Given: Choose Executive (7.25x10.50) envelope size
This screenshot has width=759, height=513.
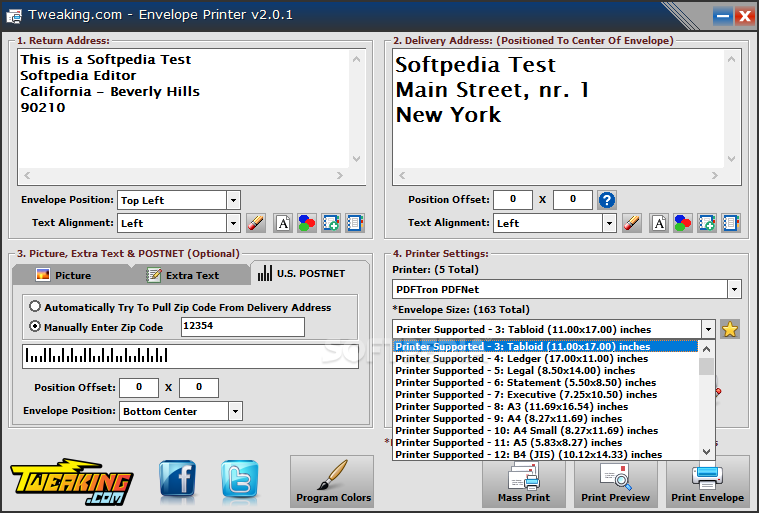Looking at the screenshot, I should [x=546, y=394].
